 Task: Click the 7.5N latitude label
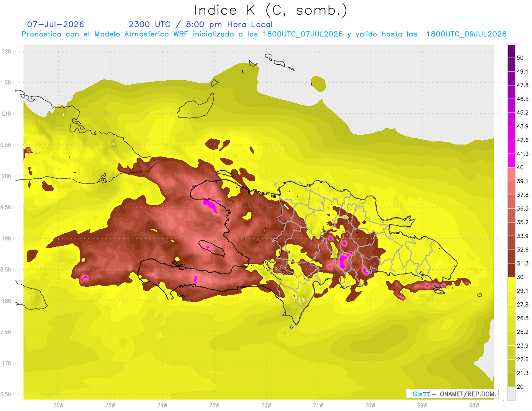7,332
